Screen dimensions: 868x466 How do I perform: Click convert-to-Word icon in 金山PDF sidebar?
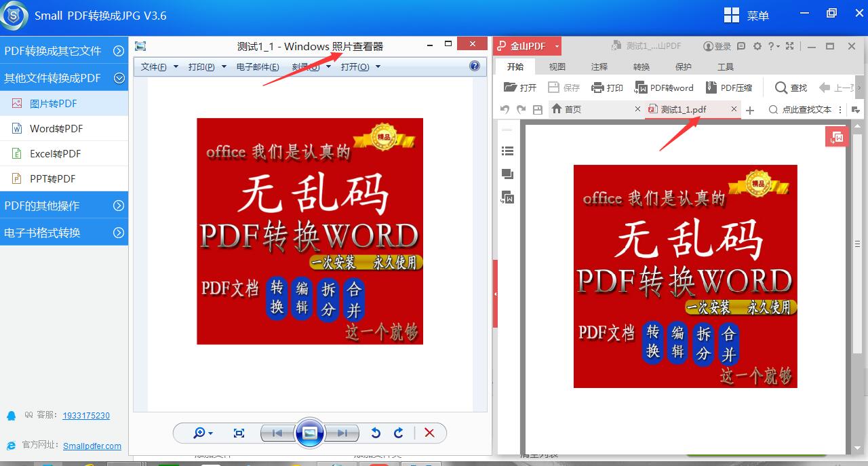tap(507, 197)
